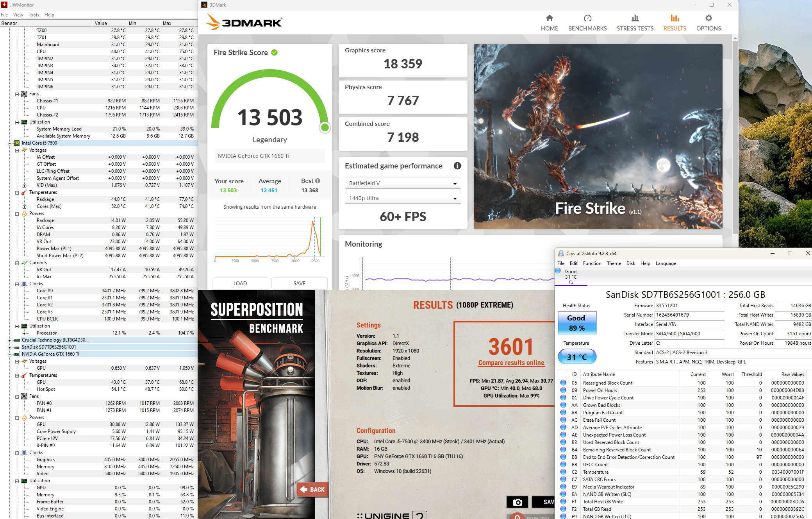Viewport: 812px width, 519px height.
Task: Click green validated checkmark by Fire Strike Score
Action: [x=274, y=52]
